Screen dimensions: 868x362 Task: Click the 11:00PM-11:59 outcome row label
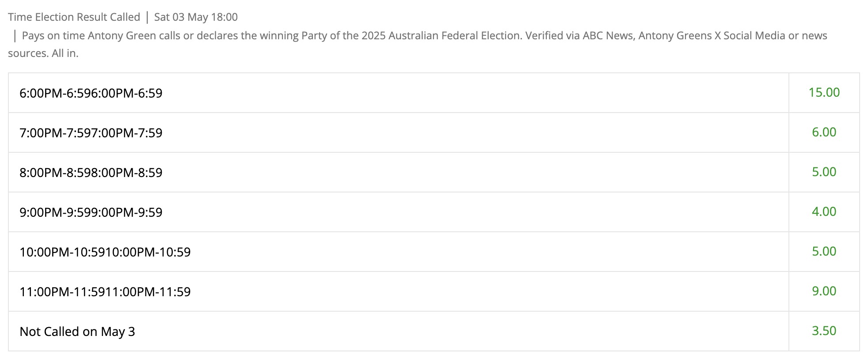tap(105, 292)
